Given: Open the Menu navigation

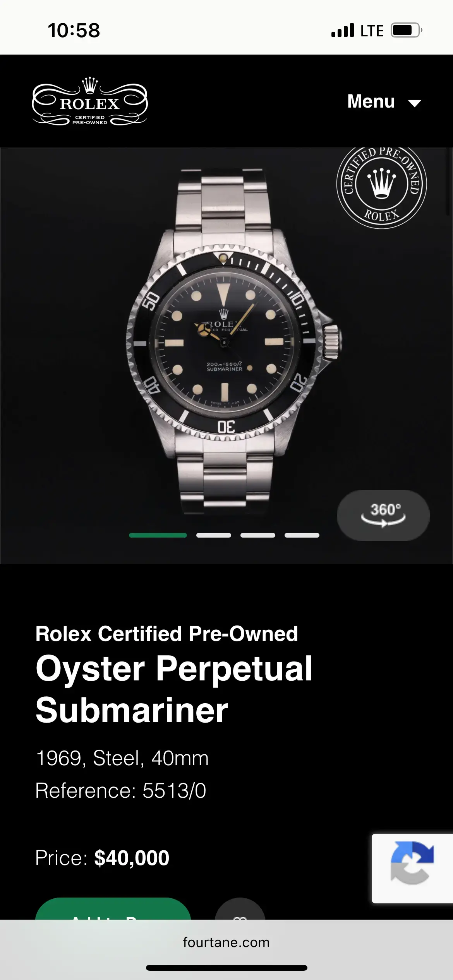Looking at the screenshot, I should pyautogui.click(x=384, y=102).
